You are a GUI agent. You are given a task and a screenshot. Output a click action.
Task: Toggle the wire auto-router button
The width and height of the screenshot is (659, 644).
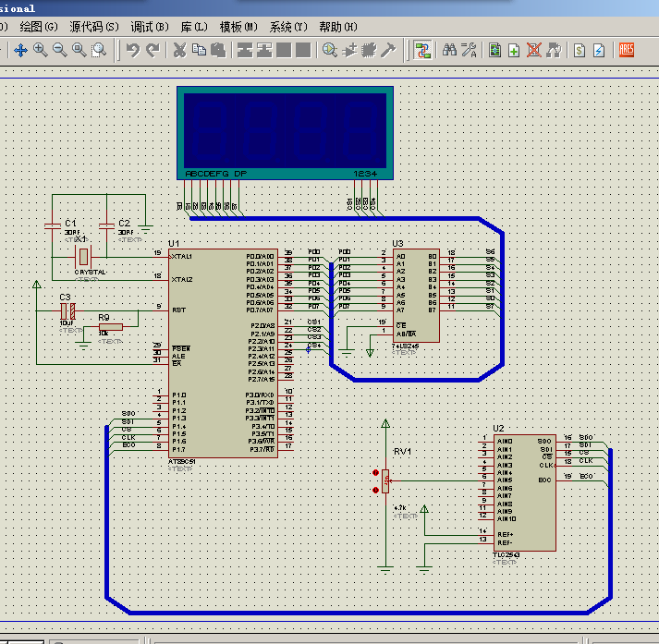(422, 51)
